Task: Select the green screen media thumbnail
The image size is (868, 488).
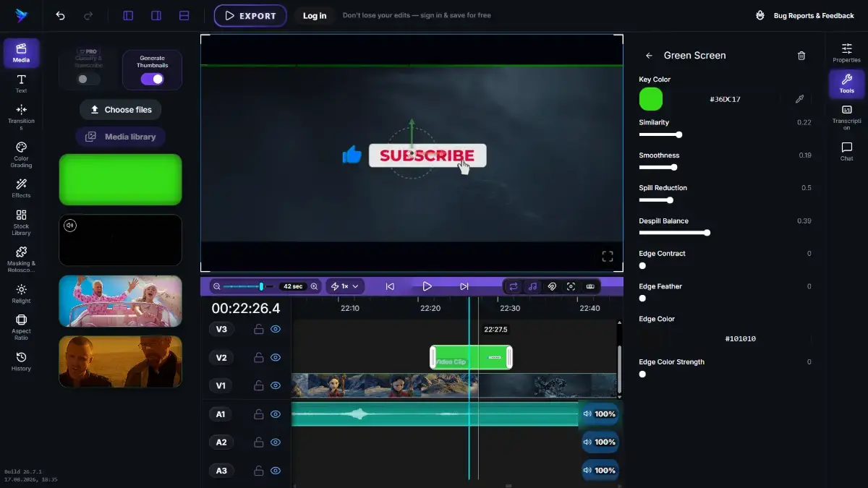Action: coord(120,179)
